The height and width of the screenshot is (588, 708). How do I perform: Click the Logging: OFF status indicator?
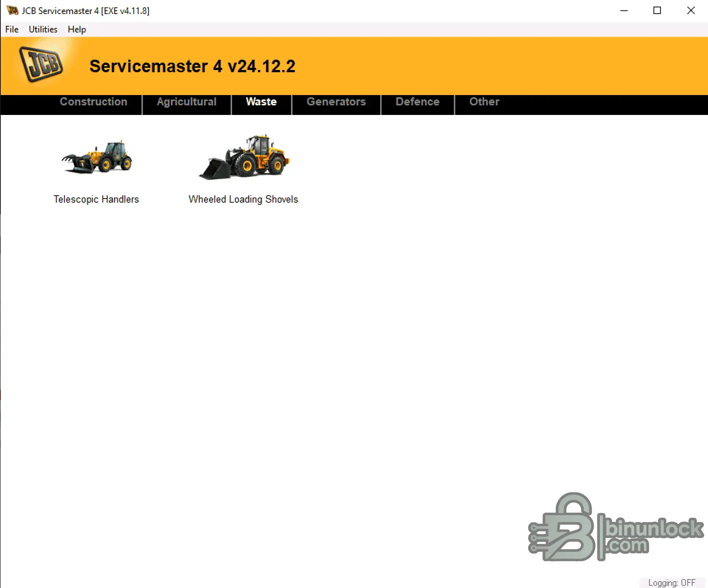[672, 582]
